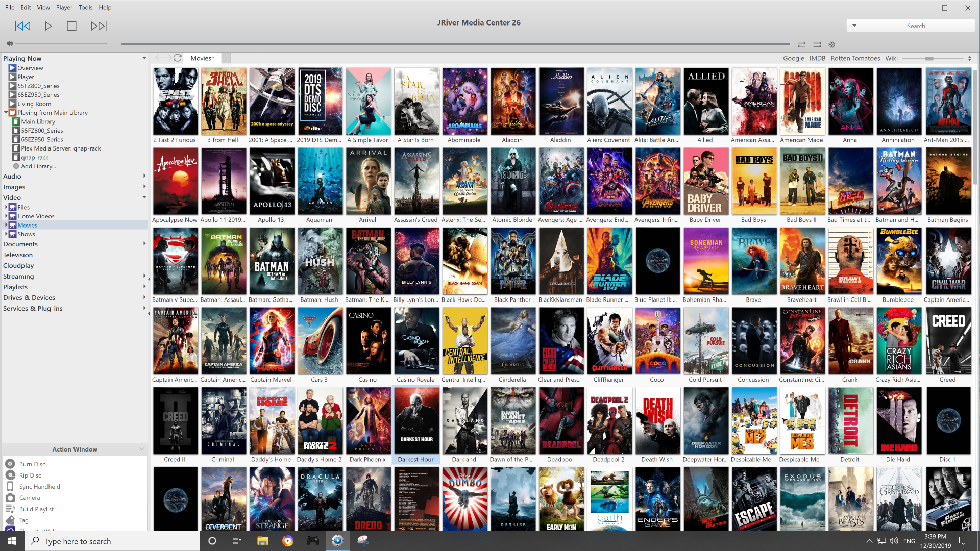The image size is (980, 551).
Task: Click Add Library plus icon
Action: 16,166
